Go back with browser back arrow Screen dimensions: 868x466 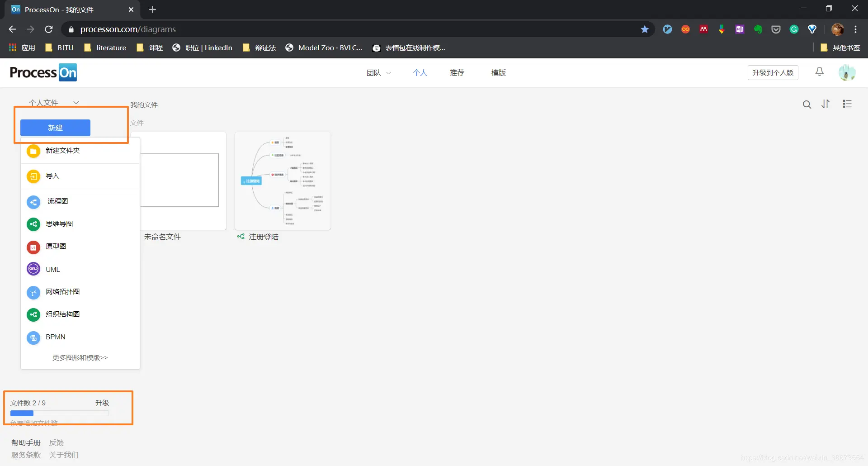click(12, 29)
